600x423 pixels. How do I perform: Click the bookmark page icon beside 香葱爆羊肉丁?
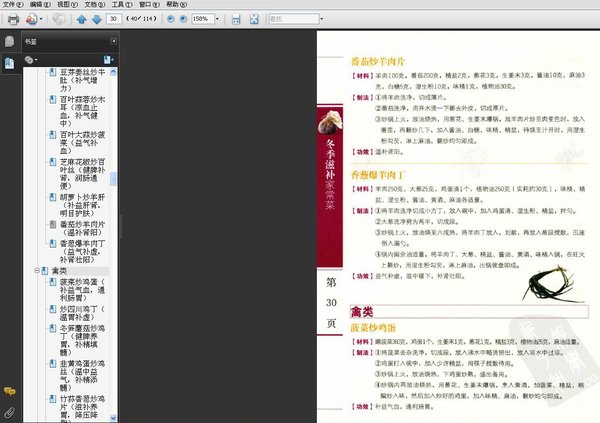[x=53, y=243]
